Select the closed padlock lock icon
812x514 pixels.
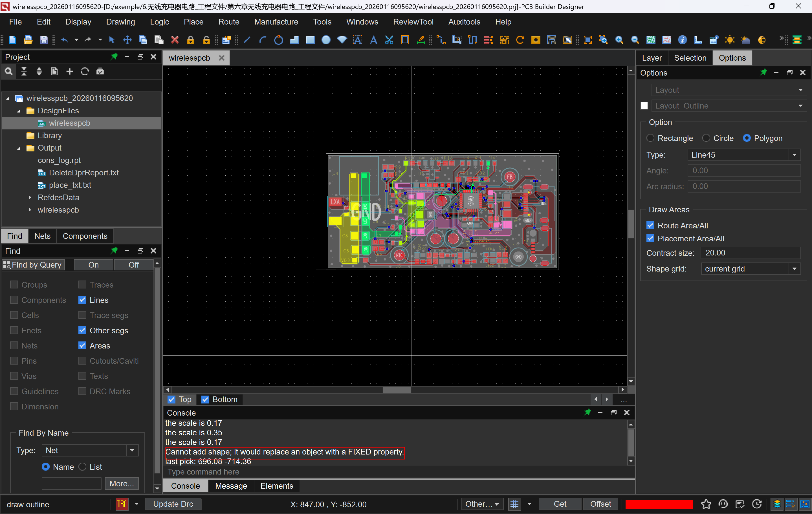(x=191, y=40)
